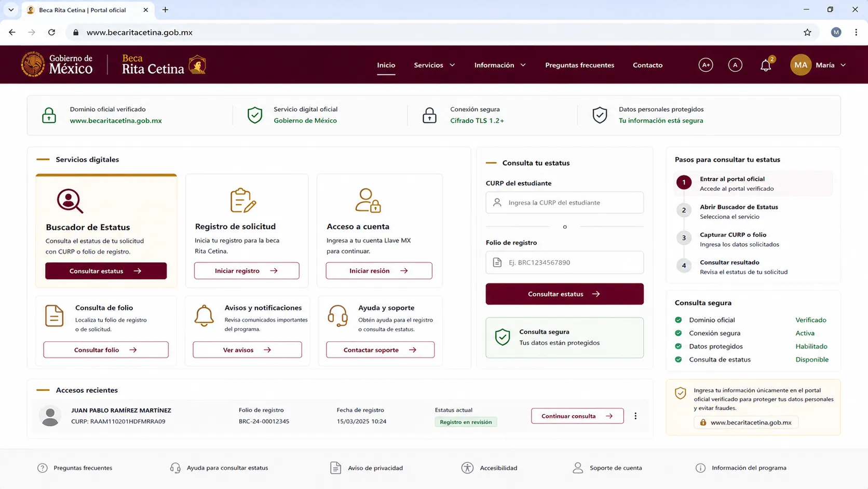868x489 pixels.
Task: Click the Consulta de folio document icon
Action: (54, 316)
